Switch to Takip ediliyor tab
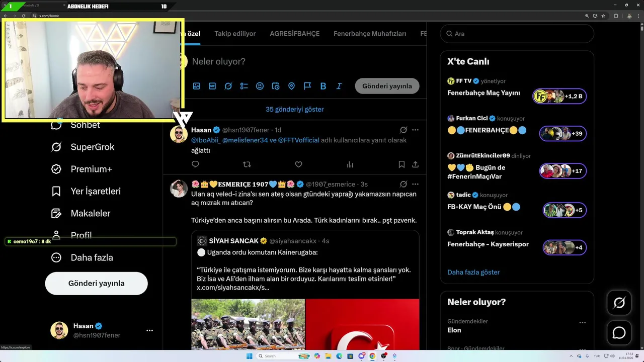 pos(235,34)
